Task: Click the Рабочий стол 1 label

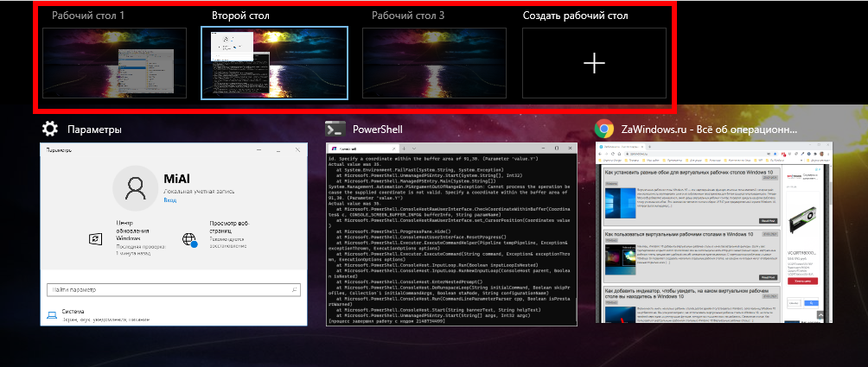Action: (87, 16)
